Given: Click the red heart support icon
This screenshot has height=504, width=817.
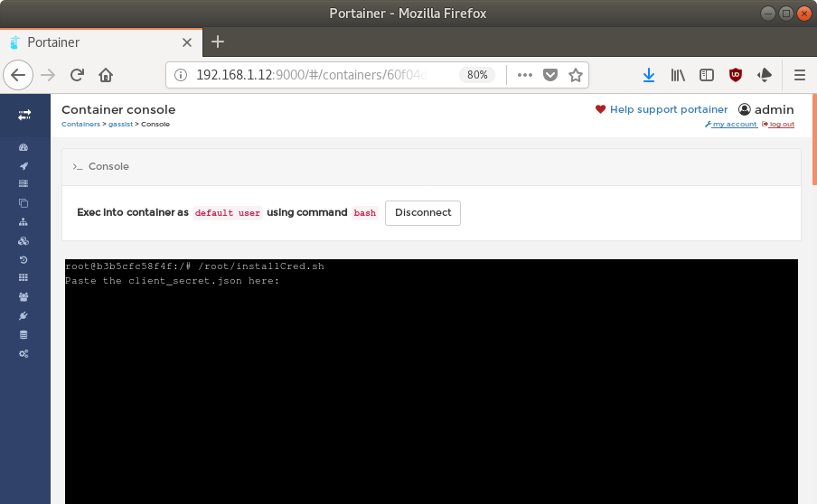Looking at the screenshot, I should click(x=600, y=109).
